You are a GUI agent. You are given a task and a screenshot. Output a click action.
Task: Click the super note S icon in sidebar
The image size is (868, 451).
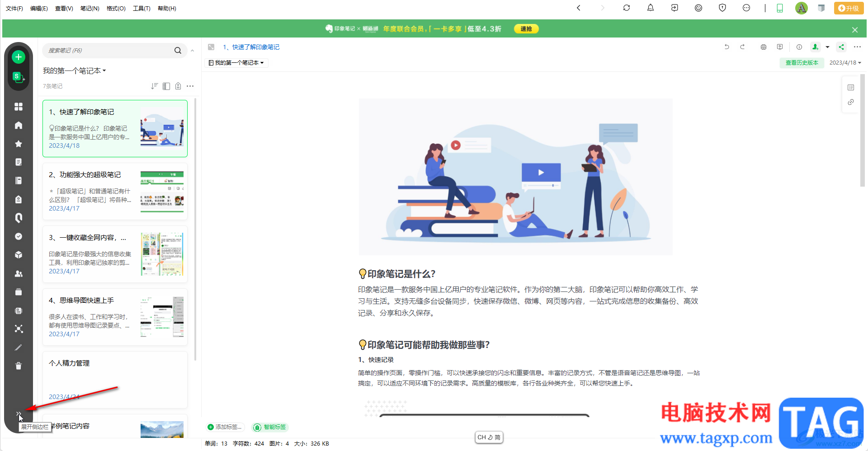(x=18, y=77)
